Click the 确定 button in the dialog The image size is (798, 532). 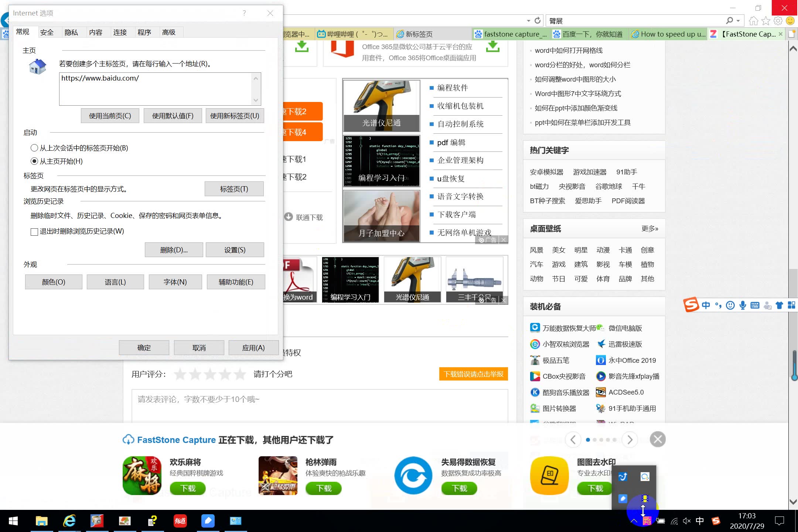(x=144, y=347)
